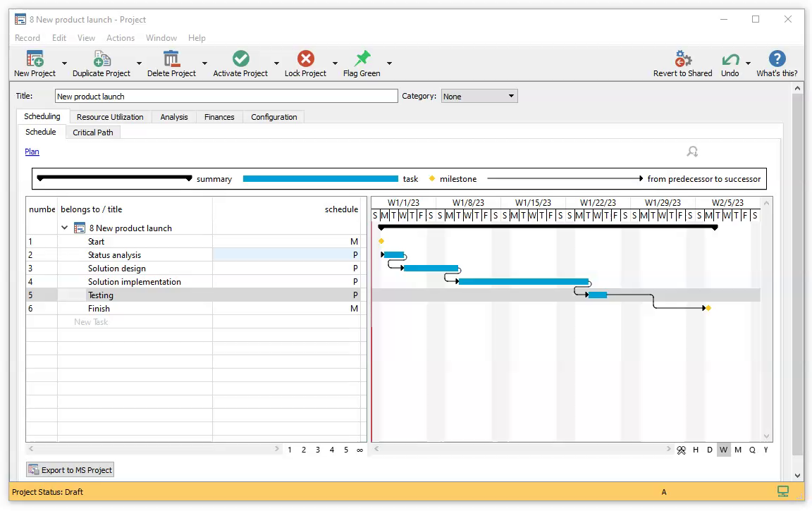Viewport: 812px width, 511px height.
Task: Activate the project with the green checkmark
Action: tap(240, 59)
